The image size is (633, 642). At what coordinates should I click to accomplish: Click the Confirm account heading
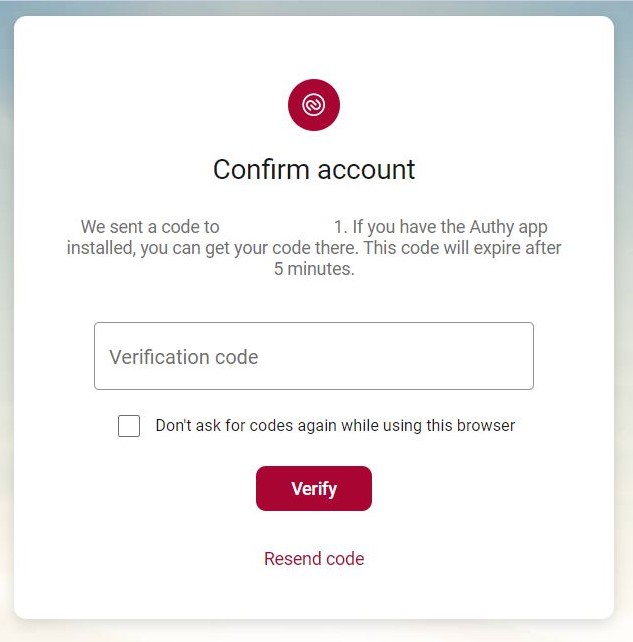(314, 169)
